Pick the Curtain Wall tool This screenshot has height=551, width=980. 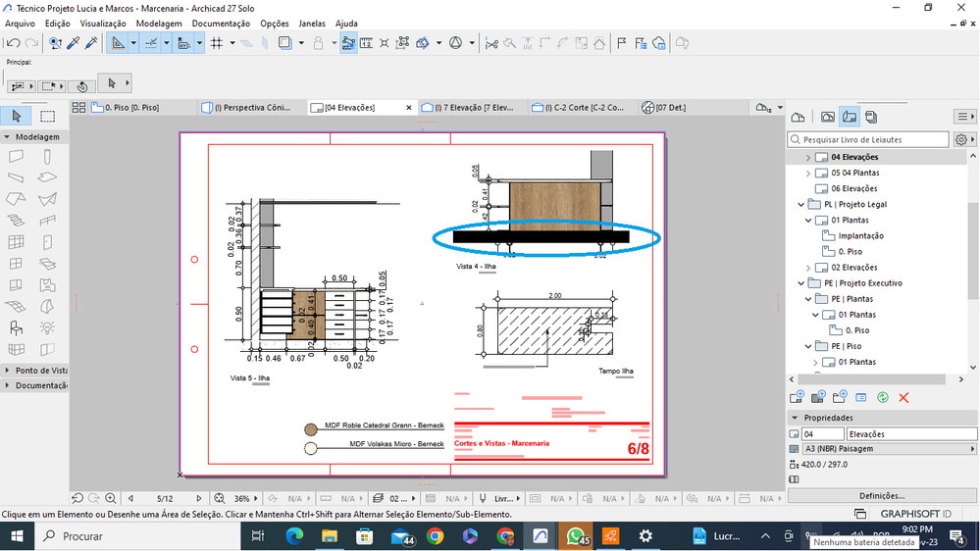[x=17, y=242]
